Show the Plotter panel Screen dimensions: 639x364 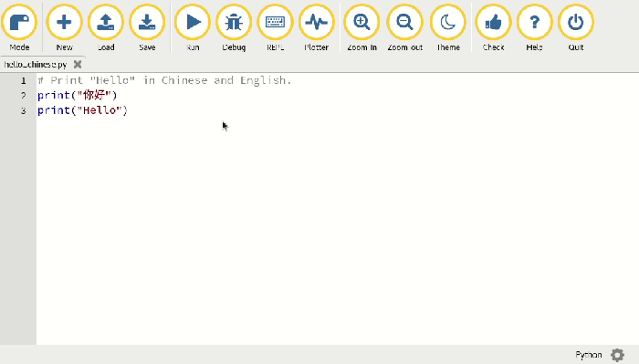[316, 27]
